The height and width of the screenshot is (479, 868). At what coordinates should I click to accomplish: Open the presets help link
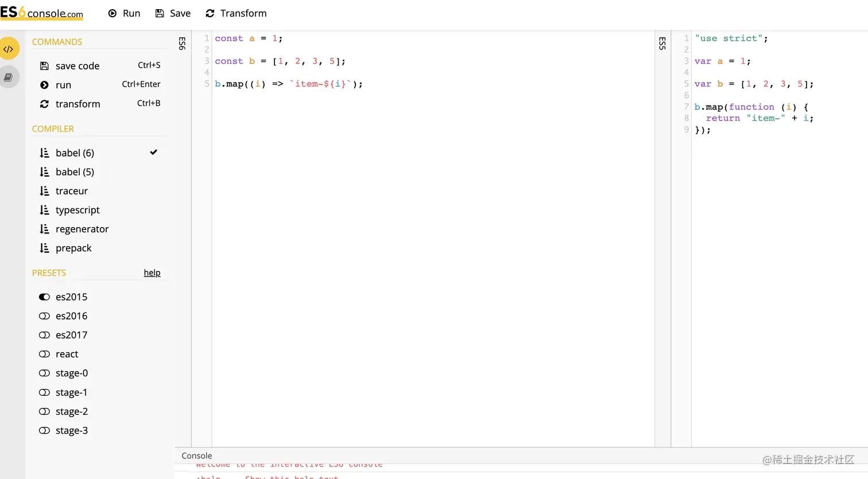[152, 272]
